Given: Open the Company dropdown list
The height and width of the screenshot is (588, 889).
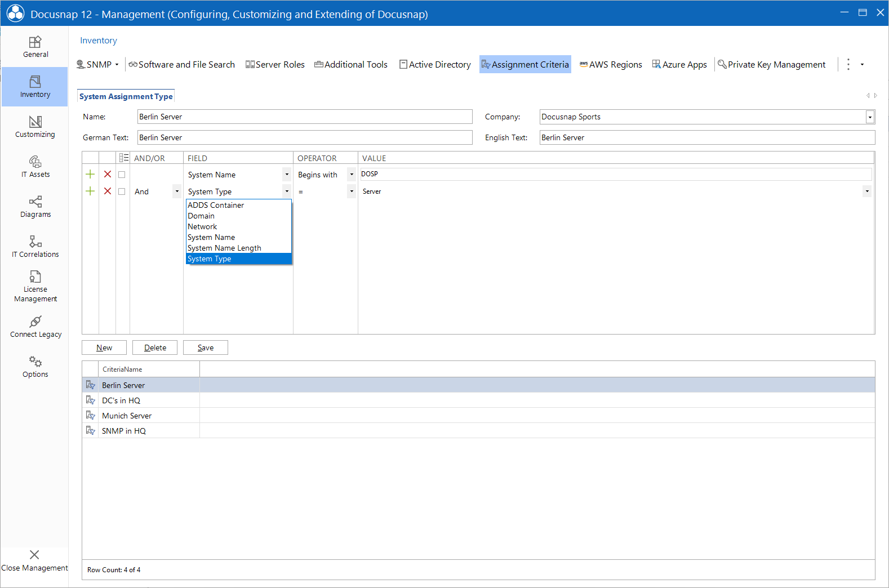Looking at the screenshot, I should tap(870, 117).
